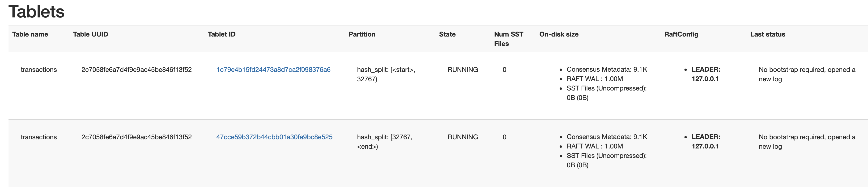
Task: Click the Tablet ID column header
Action: pyautogui.click(x=221, y=34)
